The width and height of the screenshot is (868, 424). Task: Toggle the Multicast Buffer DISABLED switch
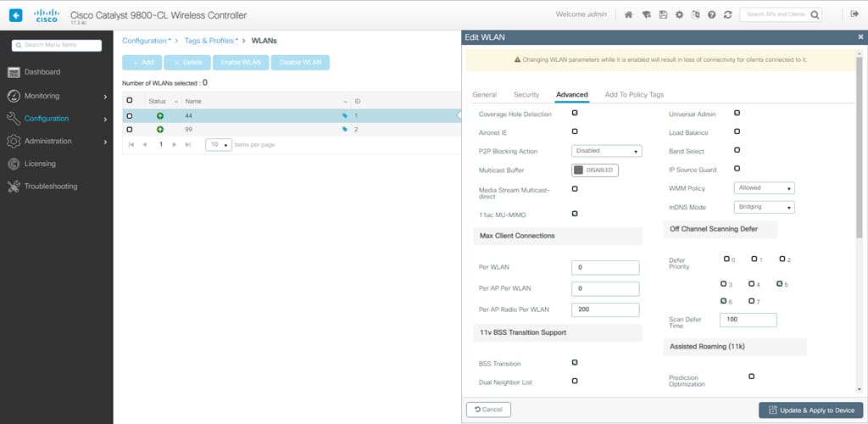pyautogui.click(x=594, y=170)
